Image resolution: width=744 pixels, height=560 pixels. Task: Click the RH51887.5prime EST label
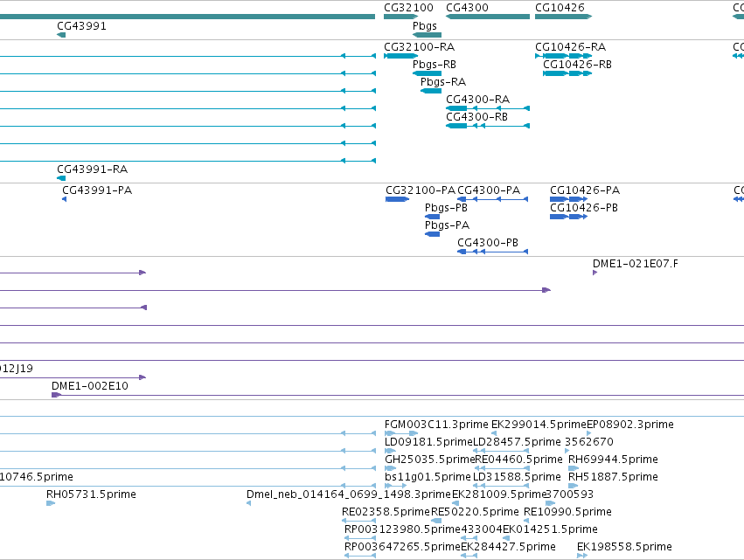(613, 477)
